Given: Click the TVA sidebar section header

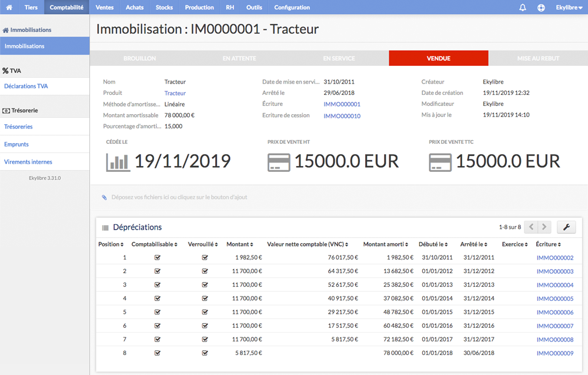Looking at the screenshot, I should pyautogui.click(x=12, y=71).
